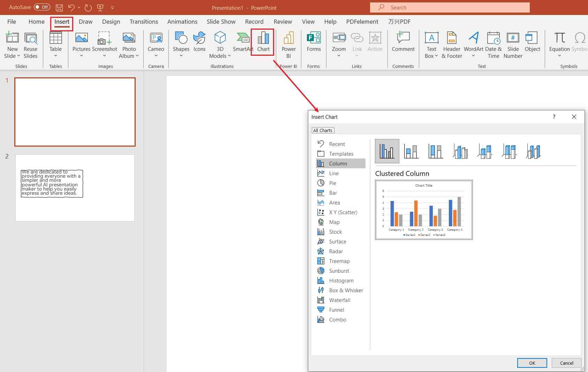
Task: Expand the WordArt dropdown arrow
Action: 473,56
